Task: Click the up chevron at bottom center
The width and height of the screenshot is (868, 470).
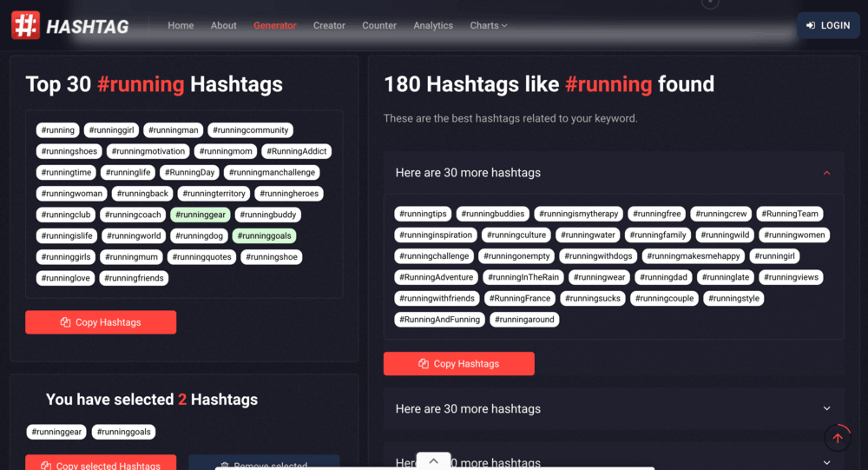Action: [433, 461]
